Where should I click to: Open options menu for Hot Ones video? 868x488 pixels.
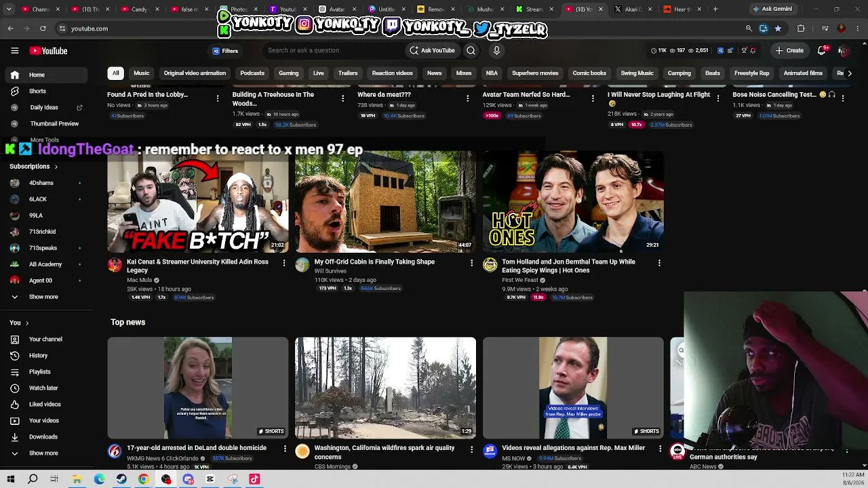(659, 263)
